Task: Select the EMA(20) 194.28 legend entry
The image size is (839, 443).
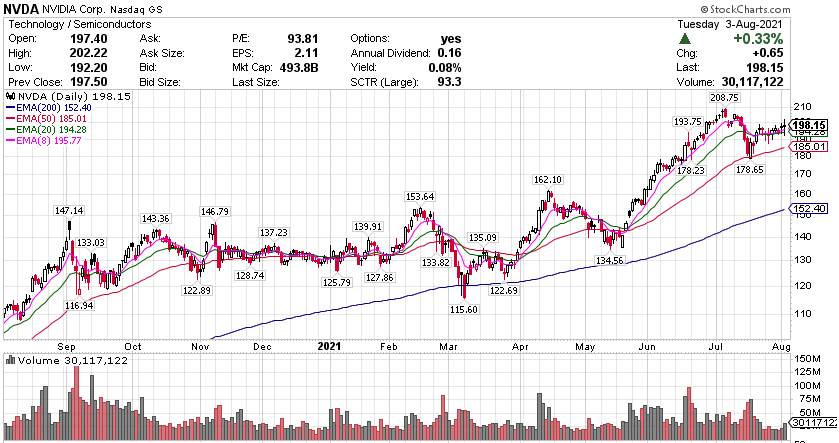Action: (x=47, y=129)
